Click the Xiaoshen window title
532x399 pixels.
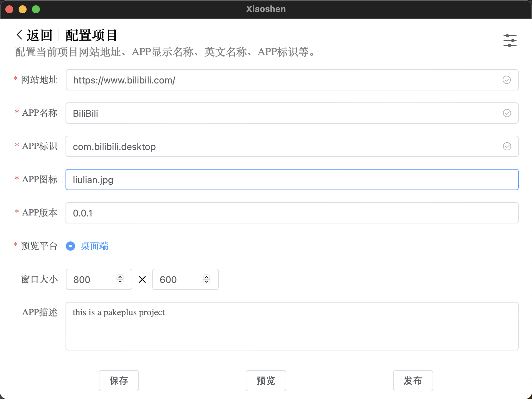[x=266, y=9]
